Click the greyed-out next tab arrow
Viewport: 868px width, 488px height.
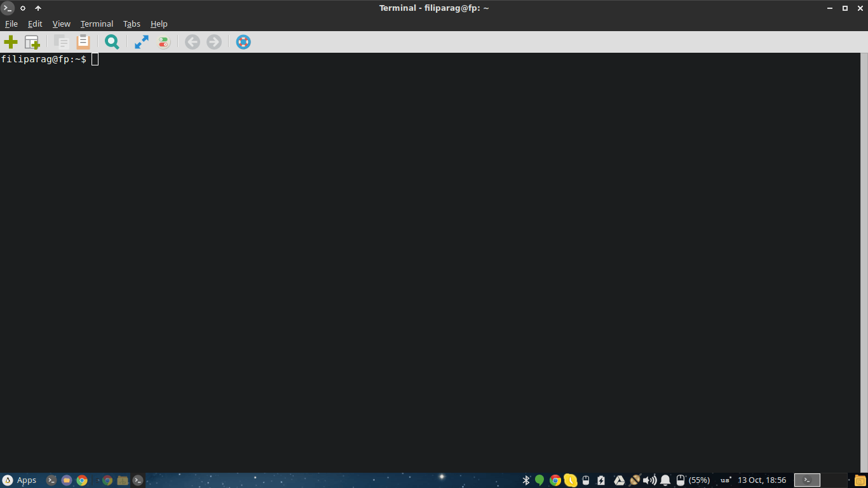pyautogui.click(x=214, y=42)
